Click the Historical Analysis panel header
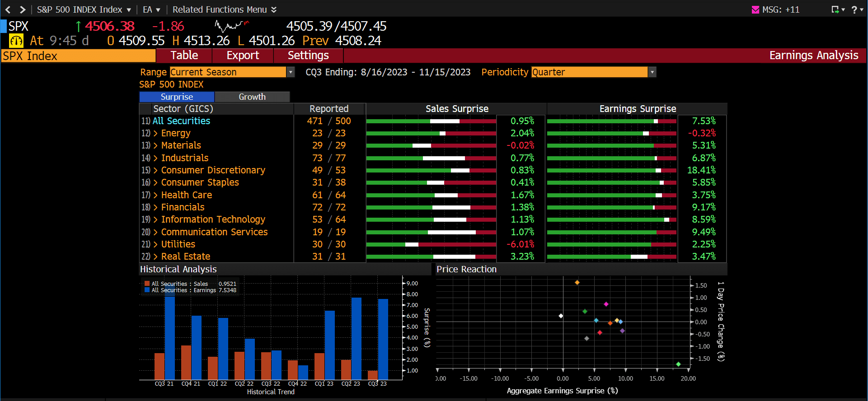 285,270
